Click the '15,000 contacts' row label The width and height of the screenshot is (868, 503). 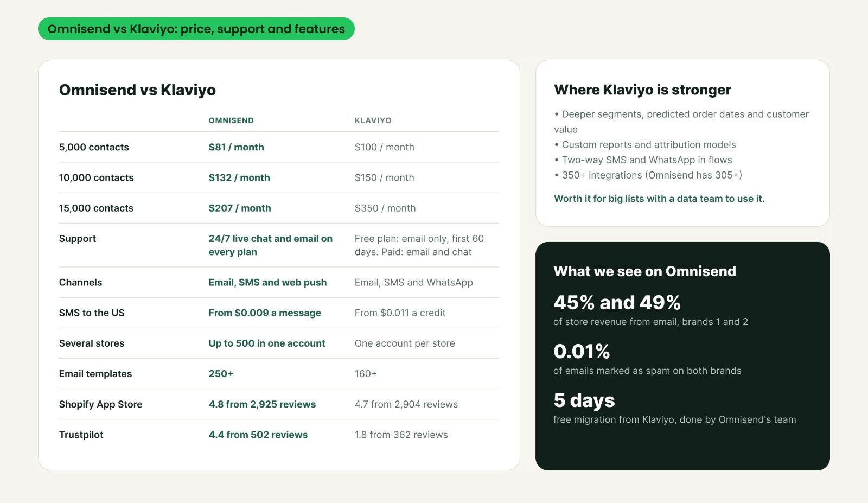click(x=96, y=208)
